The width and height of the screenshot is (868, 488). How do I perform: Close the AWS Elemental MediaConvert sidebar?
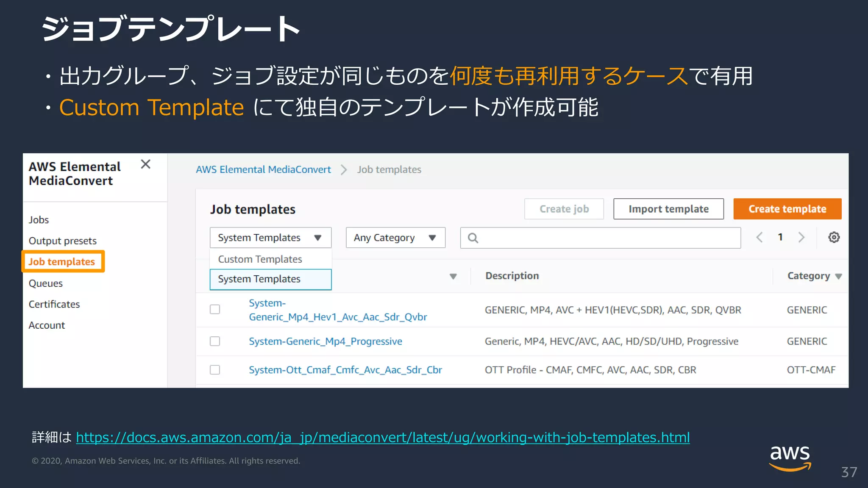145,164
